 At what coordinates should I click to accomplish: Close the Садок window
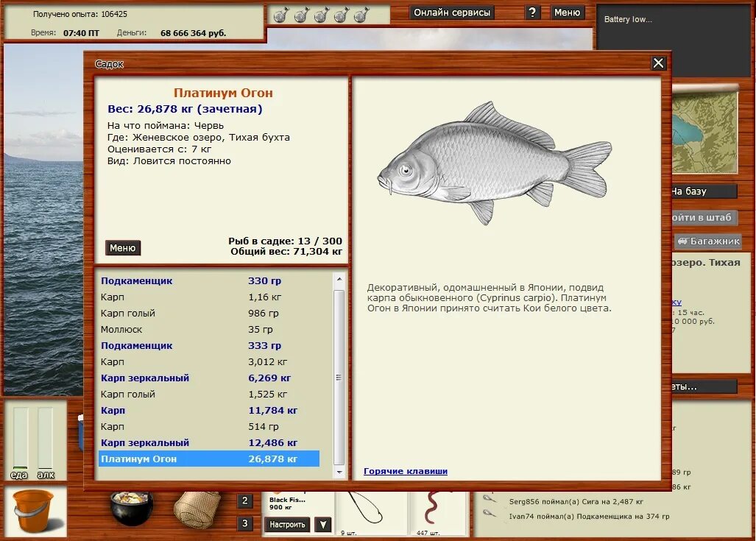click(658, 63)
